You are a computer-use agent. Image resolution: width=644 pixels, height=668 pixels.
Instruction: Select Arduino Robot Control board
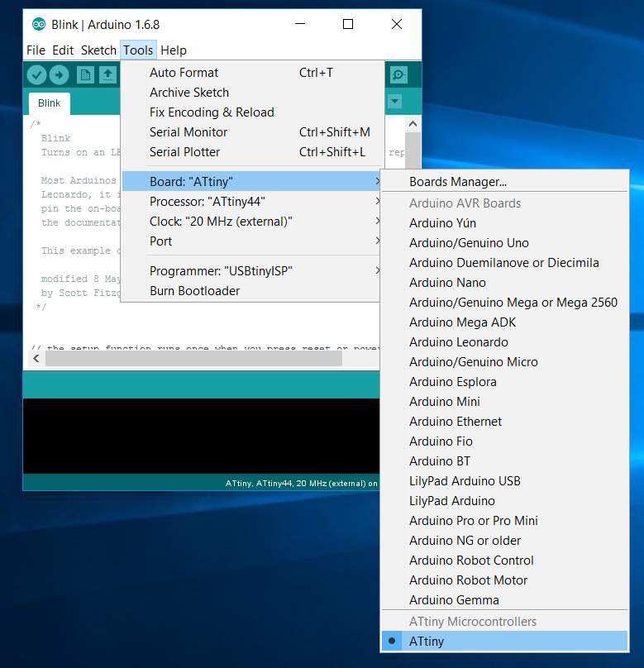(505, 561)
